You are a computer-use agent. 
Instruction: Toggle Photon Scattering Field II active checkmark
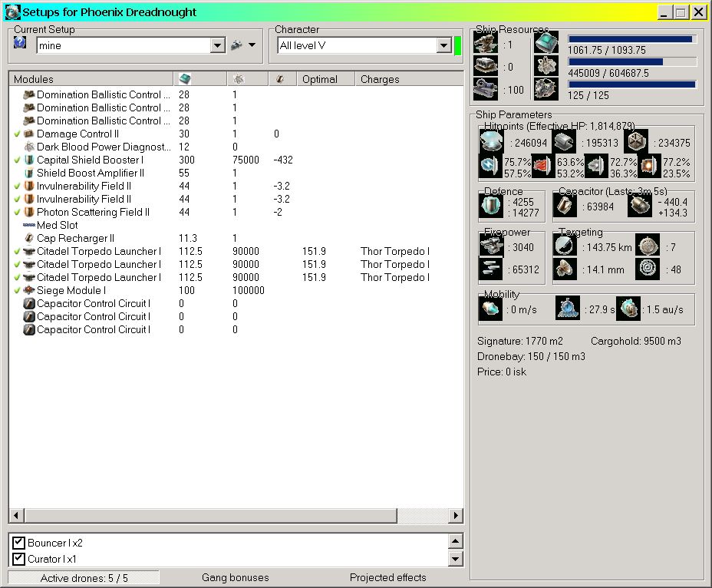[x=17, y=212]
